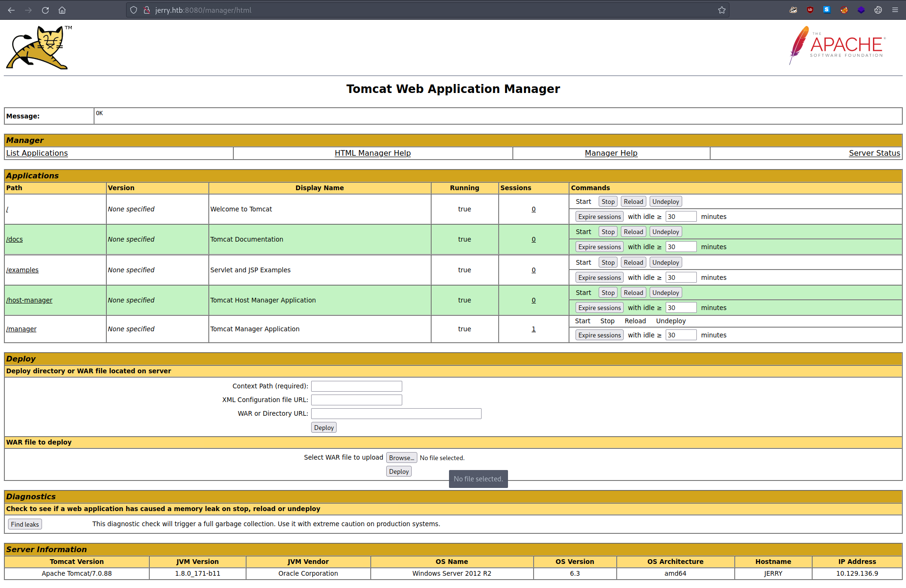Viewport: 906px width, 588px height.
Task: Open the uBlock Origin extension icon
Action: click(x=810, y=10)
